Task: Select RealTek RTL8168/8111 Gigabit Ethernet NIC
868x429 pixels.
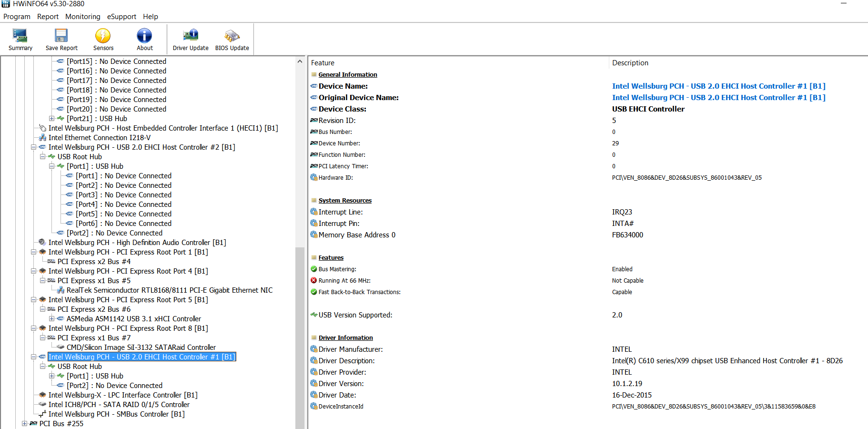Action: pos(170,290)
